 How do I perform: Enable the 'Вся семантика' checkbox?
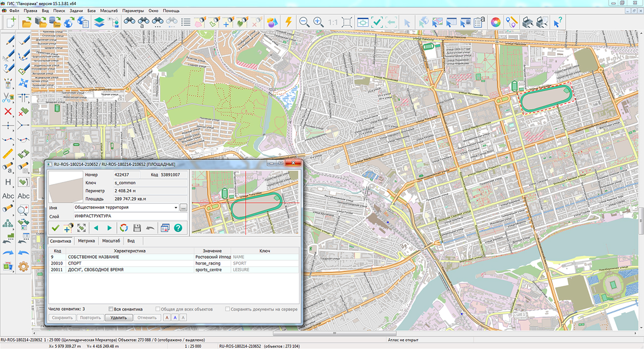[x=111, y=309]
